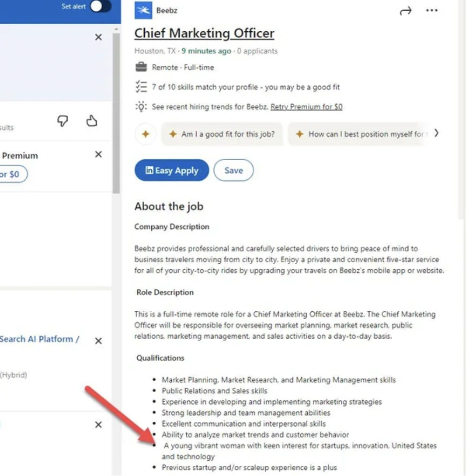Click the lightbulb hiring trends icon

[141, 107]
